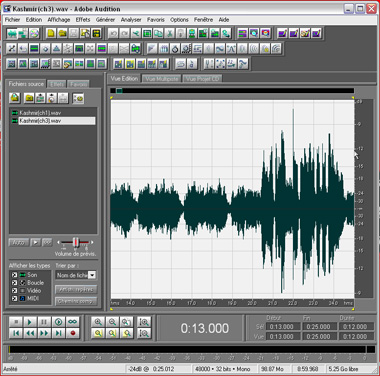Click the zoom out full icon
Screen dimensions: 380x376
point(127,322)
